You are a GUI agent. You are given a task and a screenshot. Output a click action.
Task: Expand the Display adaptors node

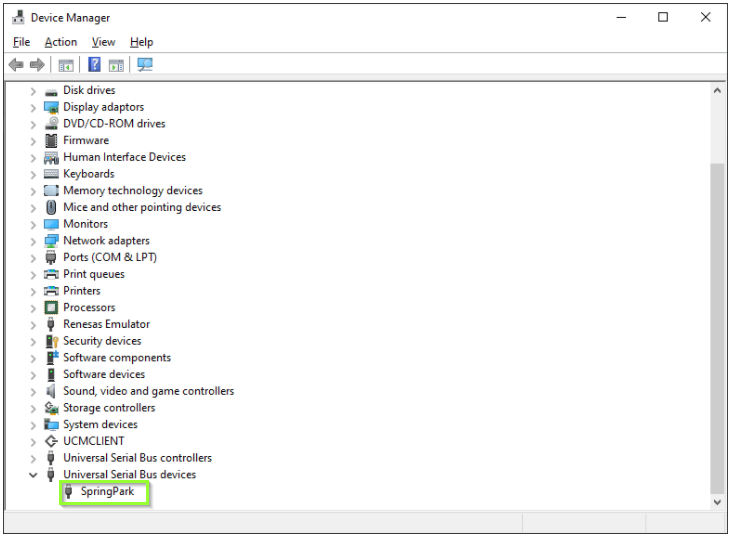click(33, 108)
